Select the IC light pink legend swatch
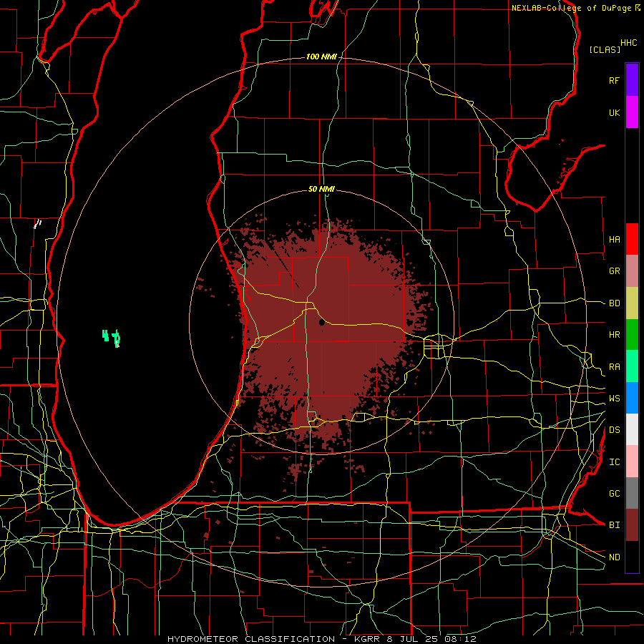644x644 pixels. pyautogui.click(x=632, y=462)
